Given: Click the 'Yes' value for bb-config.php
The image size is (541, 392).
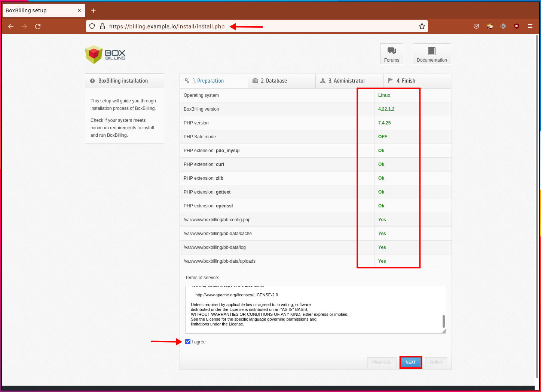Looking at the screenshot, I should pyautogui.click(x=382, y=220).
